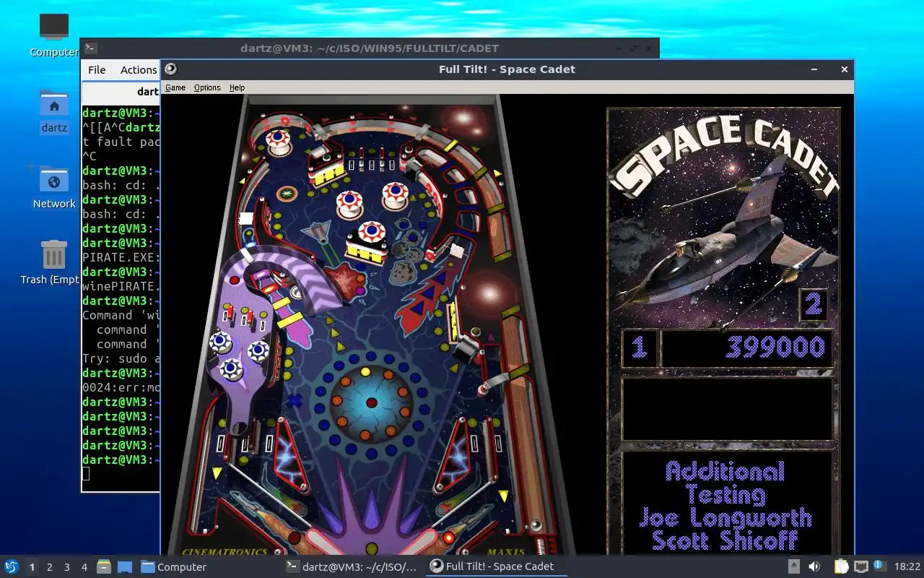
Task: Click the 'Scott Shicoff' credit name
Action: tap(725, 540)
